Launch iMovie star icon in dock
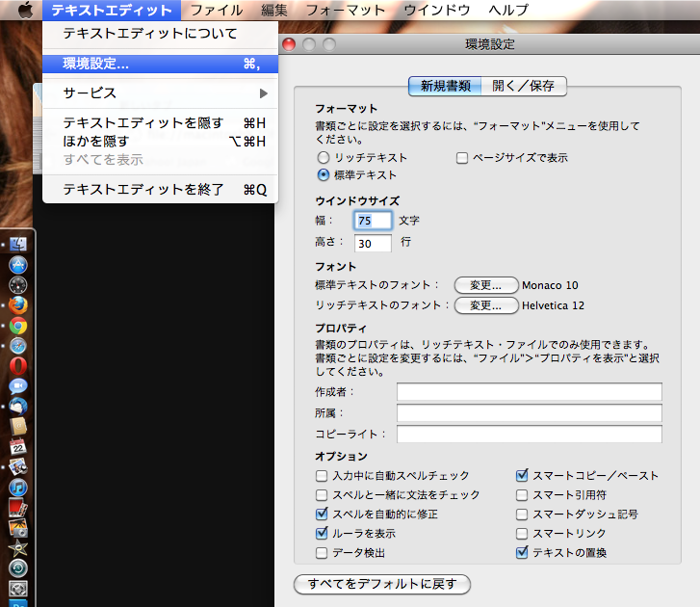 18,548
